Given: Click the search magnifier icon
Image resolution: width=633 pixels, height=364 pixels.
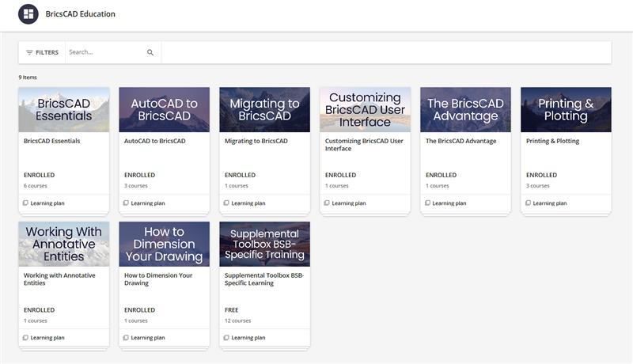Looking at the screenshot, I should coord(150,52).
